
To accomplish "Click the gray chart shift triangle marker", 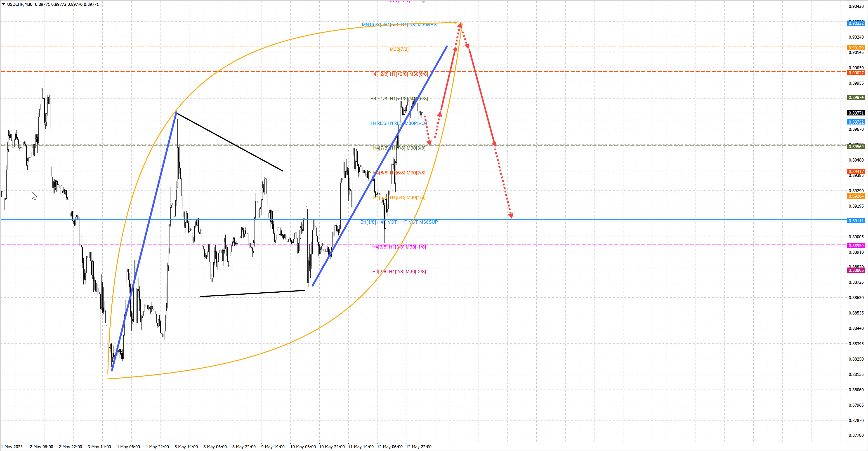I will 424,2.
